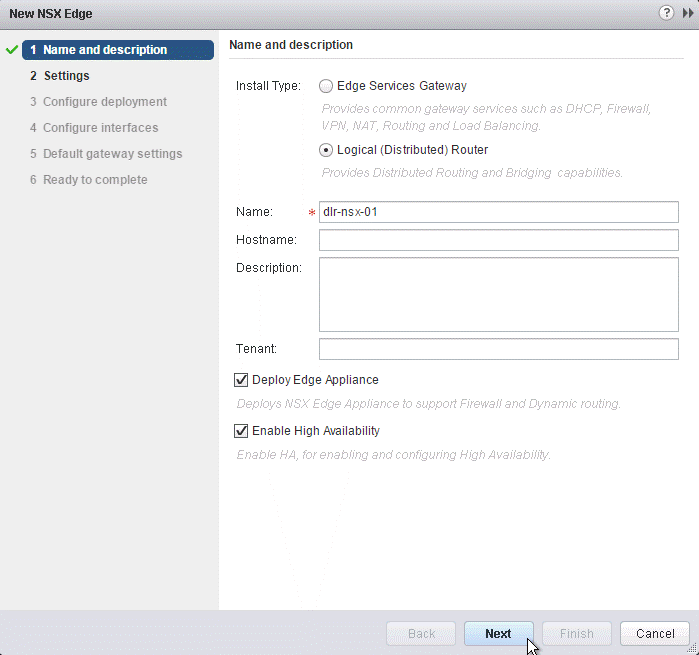This screenshot has width=699, height=655.
Task: Select Logical (Distributed) Router option
Action: tap(326, 151)
